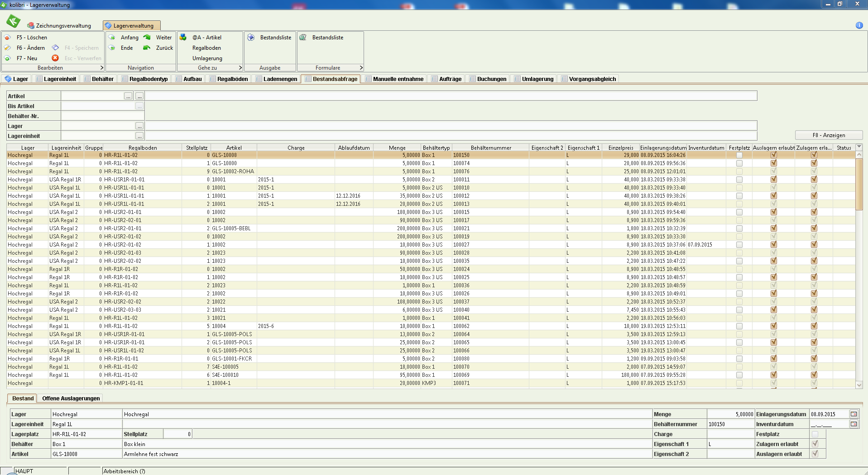Open the Regalbodentyp tab
Screen dimensions: 868x475
click(x=144, y=79)
